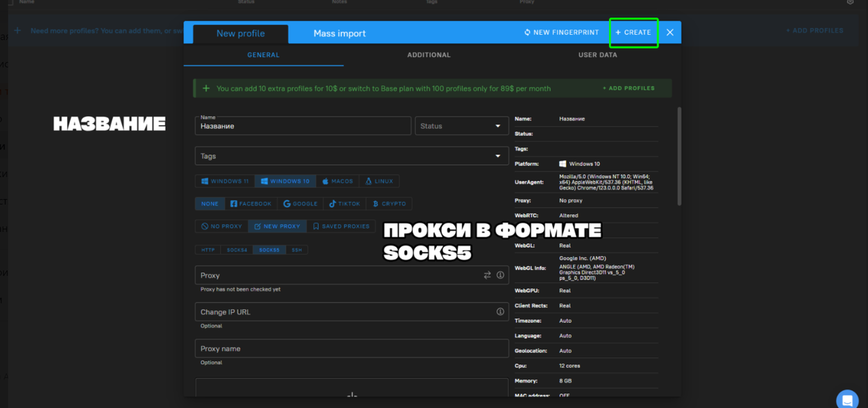Click the '12 cores' Cpu value
Viewport: 868px width, 408px height.
[569, 366]
